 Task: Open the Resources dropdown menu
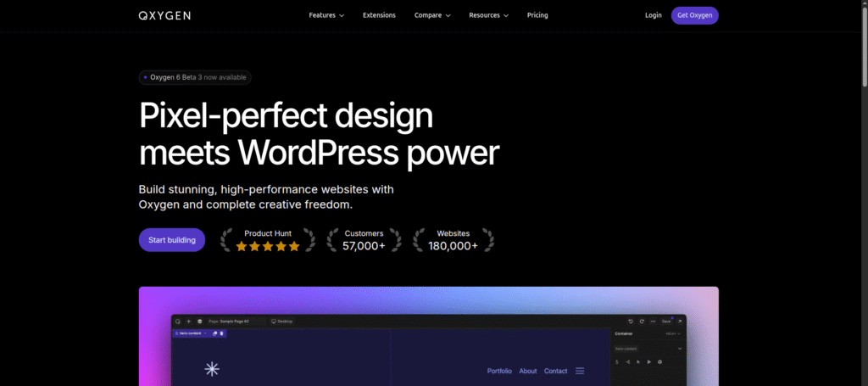point(489,15)
